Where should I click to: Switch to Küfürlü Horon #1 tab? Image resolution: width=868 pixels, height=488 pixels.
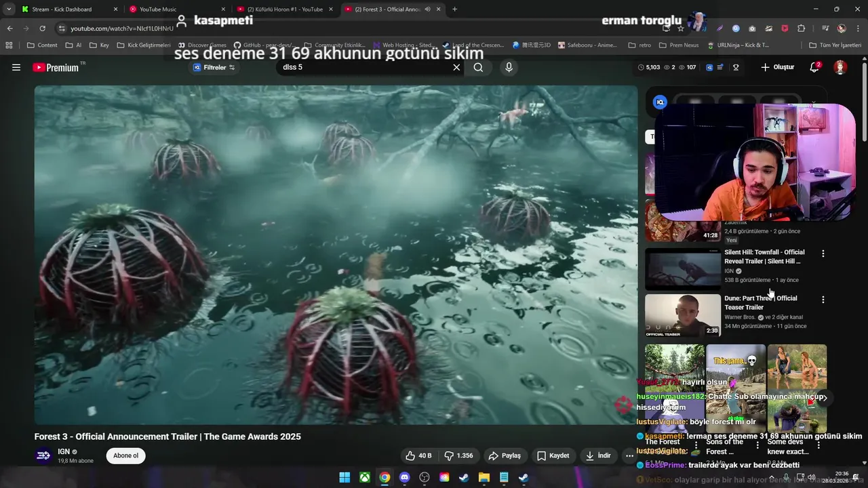(285, 9)
